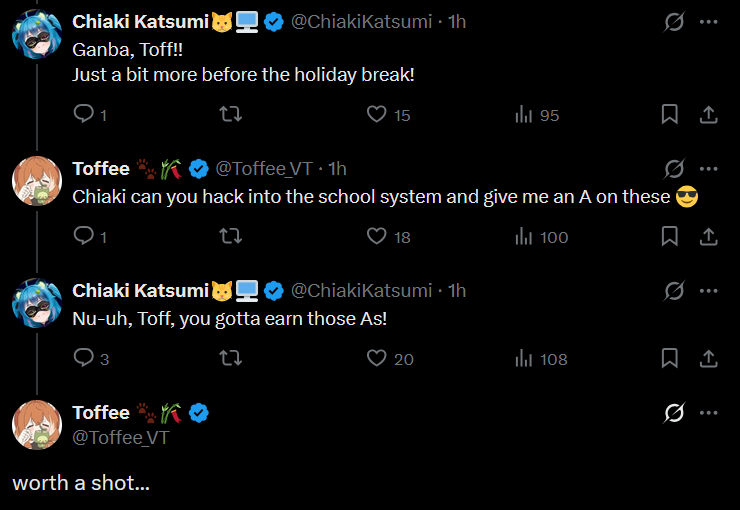Image resolution: width=740 pixels, height=510 pixels.
Task: Open Grok icon on Chiaki's first tweet
Action: pos(674,22)
